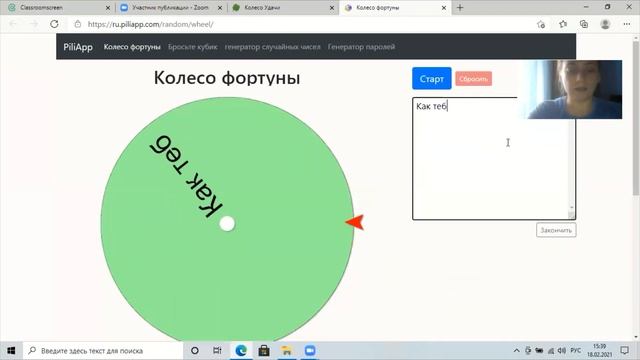
Task: Open a new browser tab
Action: 460,7
